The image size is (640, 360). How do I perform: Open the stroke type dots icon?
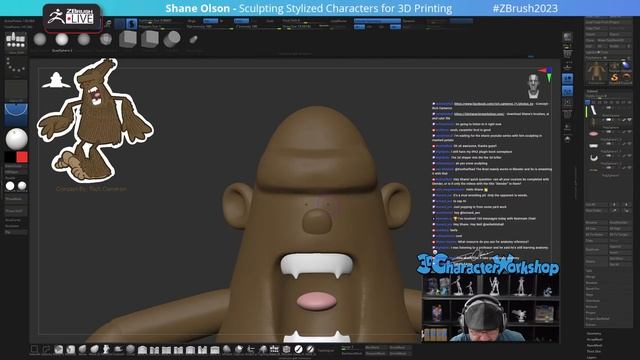(x=16, y=65)
